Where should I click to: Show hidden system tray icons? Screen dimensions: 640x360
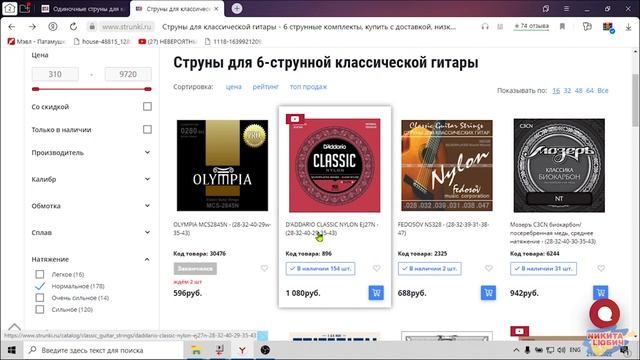click(x=516, y=350)
